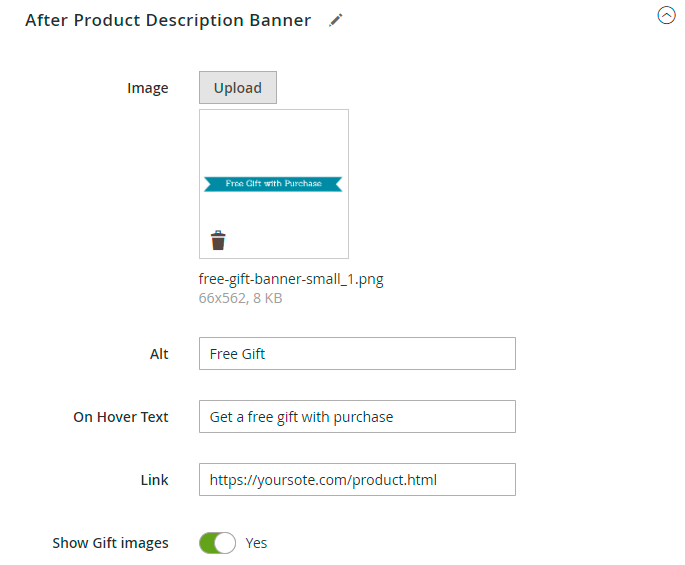This screenshot has height=565, width=685.
Task: Click the On Hover Text label
Action: point(121,417)
